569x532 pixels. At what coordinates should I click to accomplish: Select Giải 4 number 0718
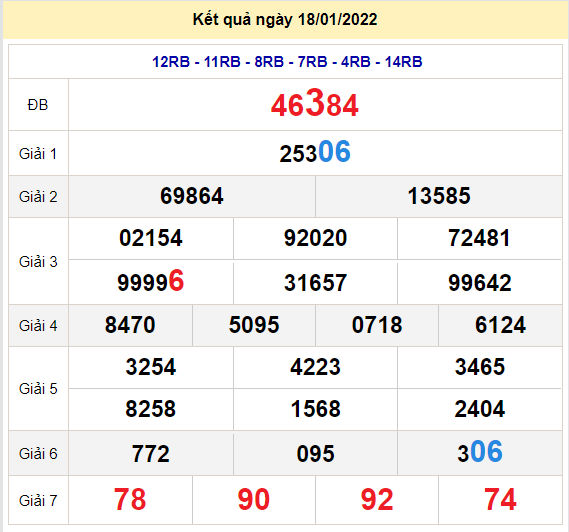click(377, 325)
